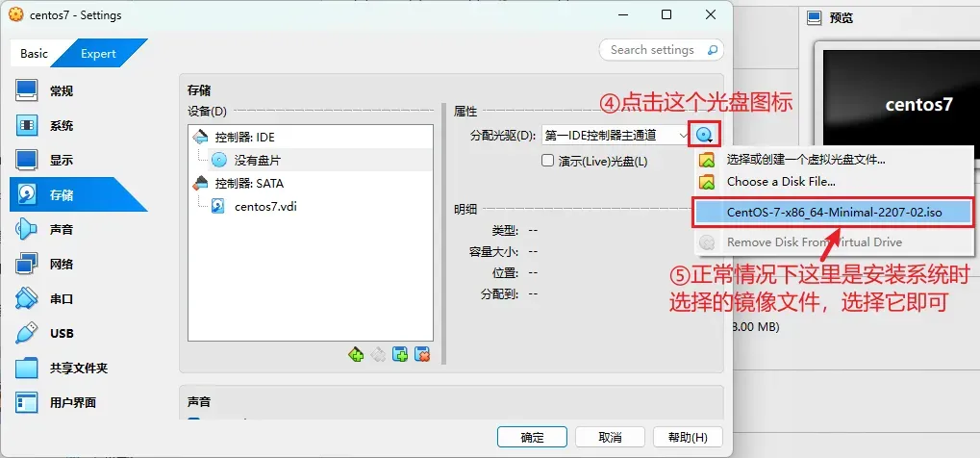The width and height of the screenshot is (980, 458).
Task: Open the 共享文件夹 settings category
Action: point(78,369)
